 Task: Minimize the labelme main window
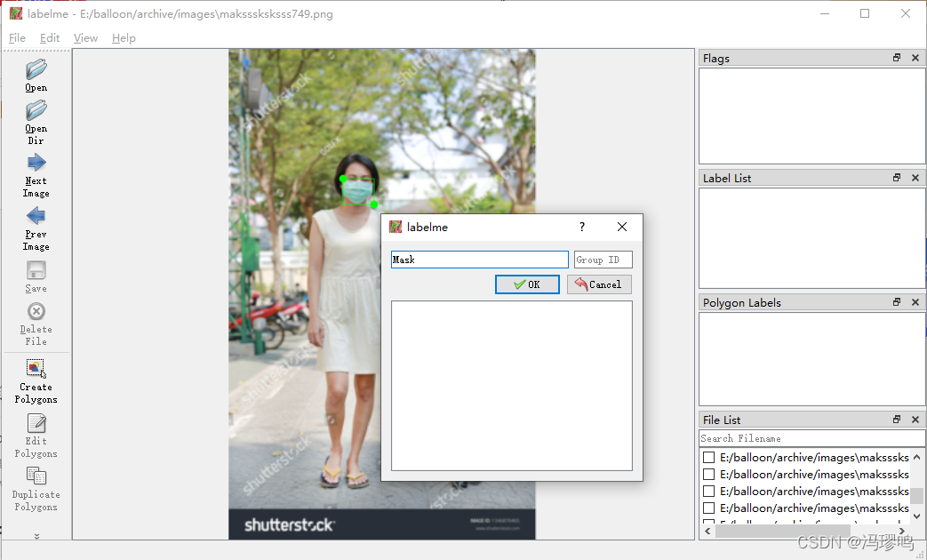[825, 13]
